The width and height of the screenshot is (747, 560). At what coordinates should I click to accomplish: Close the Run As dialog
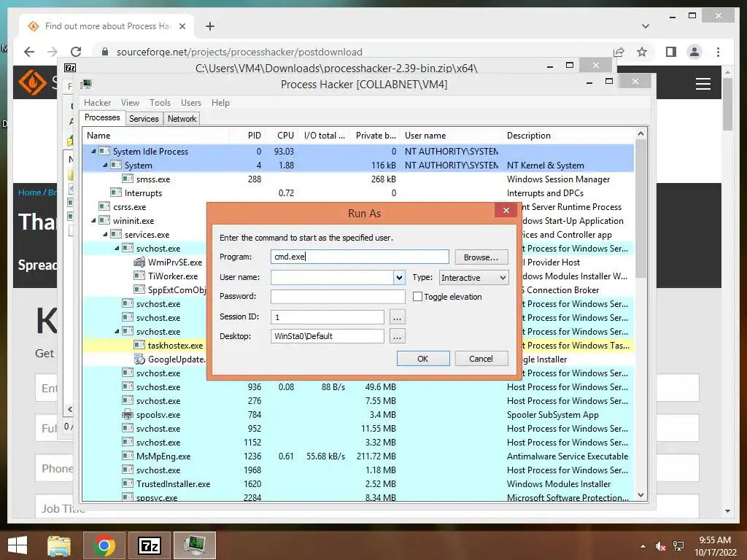[506, 211]
